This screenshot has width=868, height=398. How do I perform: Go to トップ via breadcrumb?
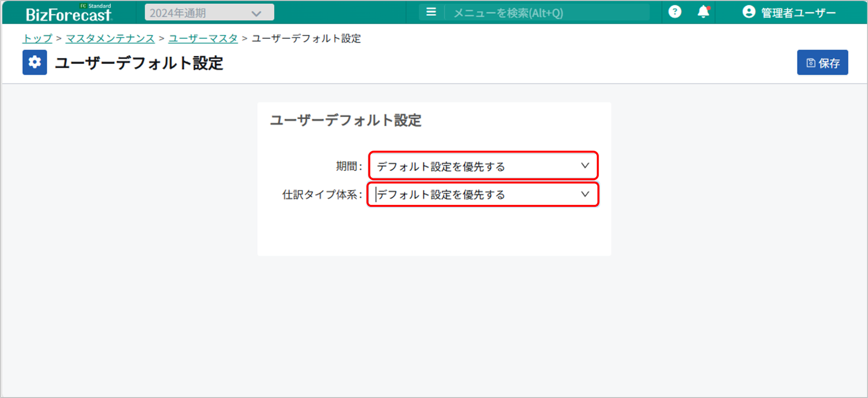pos(37,39)
